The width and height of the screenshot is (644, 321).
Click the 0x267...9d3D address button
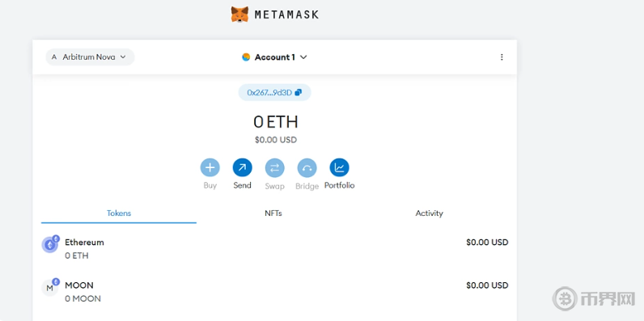pyautogui.click(x=275, y=92)
